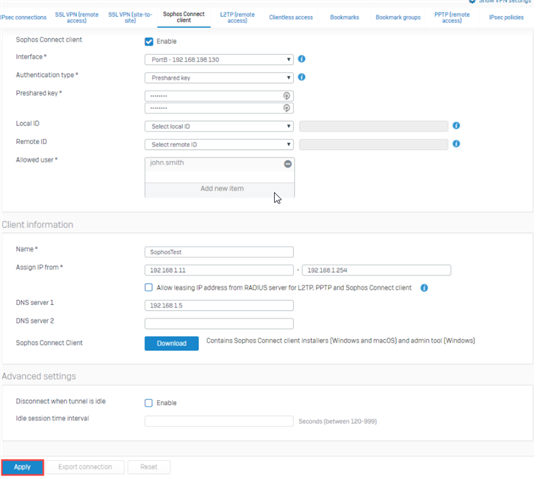Show help icon for Remote ID field

coord(456,144)
